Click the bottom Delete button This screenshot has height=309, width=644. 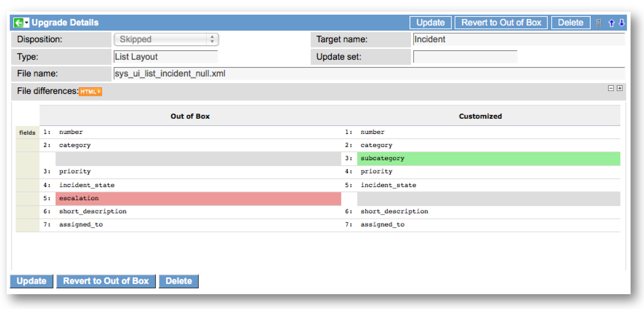tap(179, 281)
